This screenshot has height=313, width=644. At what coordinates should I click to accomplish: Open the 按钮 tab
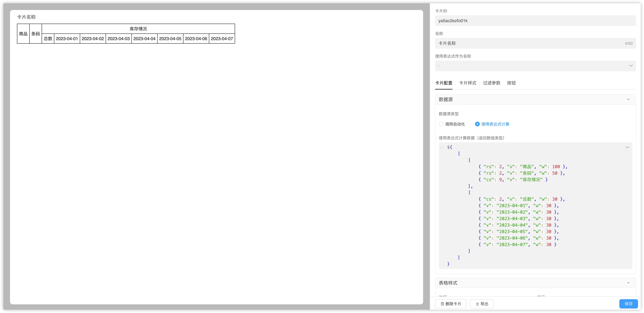511,83
